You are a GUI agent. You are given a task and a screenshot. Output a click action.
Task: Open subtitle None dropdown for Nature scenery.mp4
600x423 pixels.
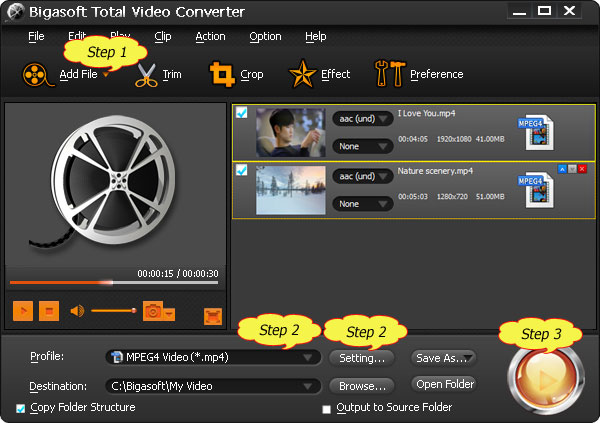point(362,204)
